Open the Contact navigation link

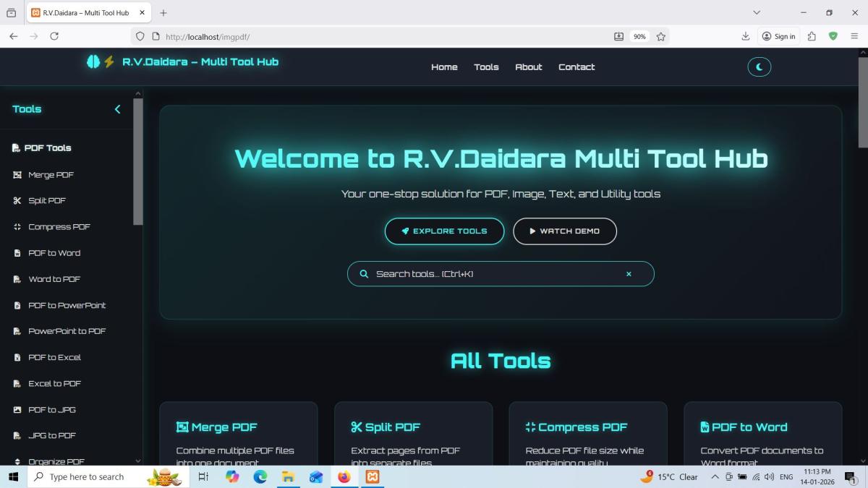tap(576, 67)
